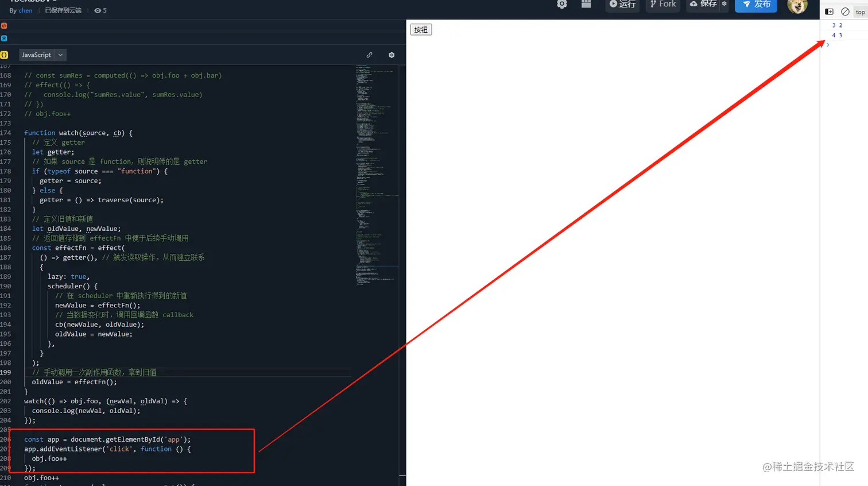Expand the HTML editor panel icon
The image size is (868, 486).
click(4, 26)
